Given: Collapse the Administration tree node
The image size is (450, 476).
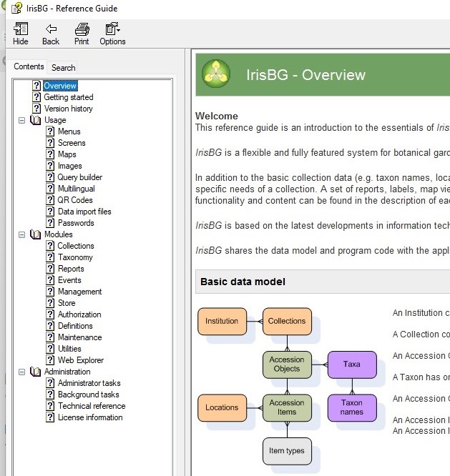Looking at the screenshot, I should tap(22, 372).
